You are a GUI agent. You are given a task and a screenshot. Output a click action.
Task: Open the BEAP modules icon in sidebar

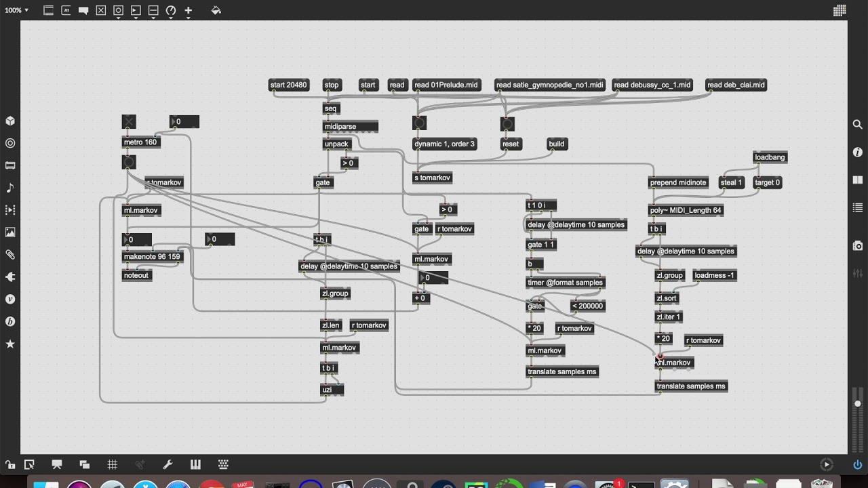point(10,322)
